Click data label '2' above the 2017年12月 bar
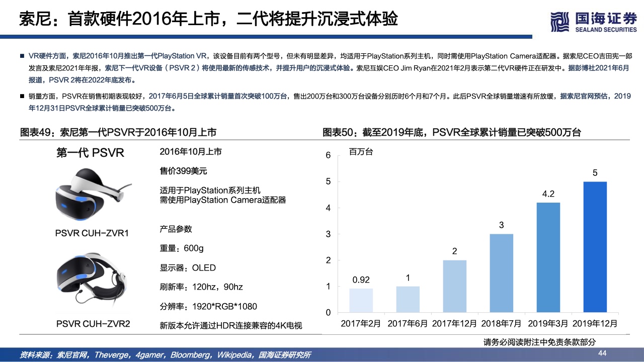This screenshot has height=362, width=644. pyautogui.click(x=455, y=251)
